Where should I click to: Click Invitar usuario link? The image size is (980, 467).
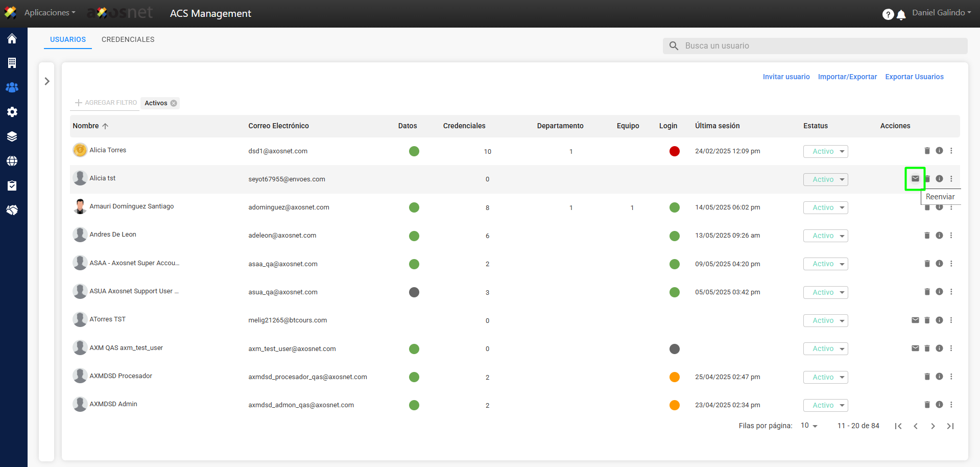[786, 77]
